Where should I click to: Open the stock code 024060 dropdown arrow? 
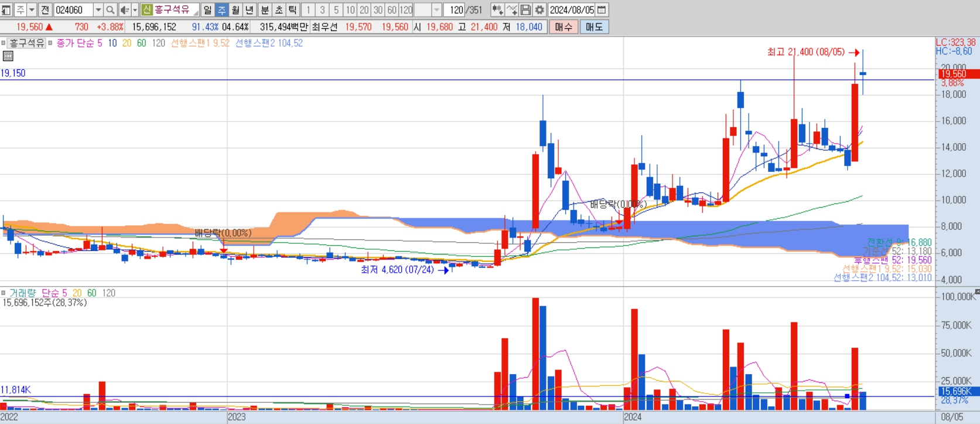tap(98, 10)
